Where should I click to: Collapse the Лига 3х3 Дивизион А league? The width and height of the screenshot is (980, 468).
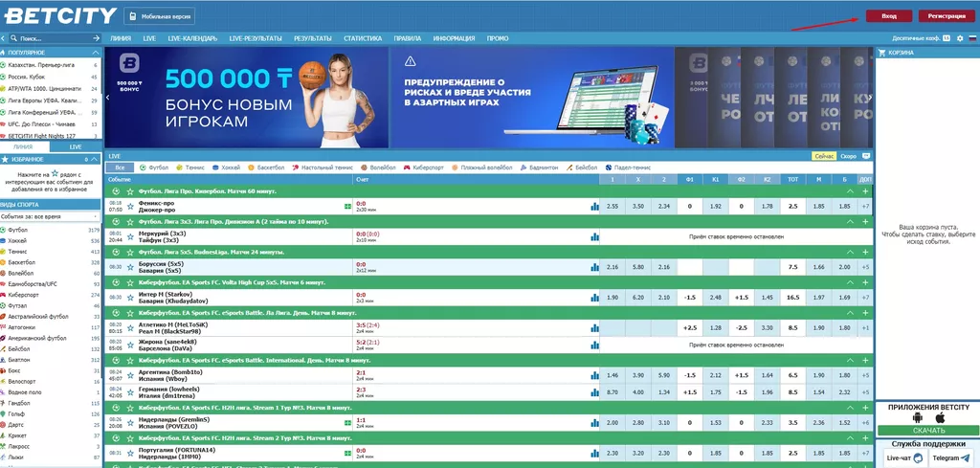(x=850, y=222)
